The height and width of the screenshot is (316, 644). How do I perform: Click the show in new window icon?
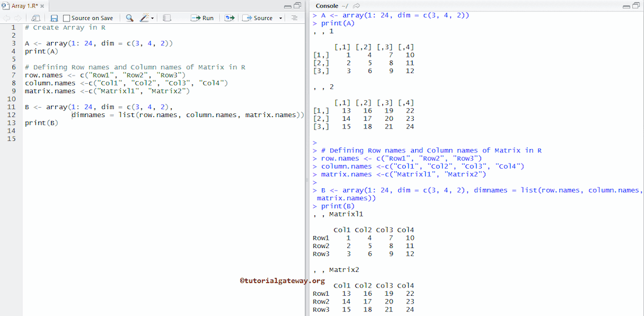pyautogui.click(x=36, y=18)
